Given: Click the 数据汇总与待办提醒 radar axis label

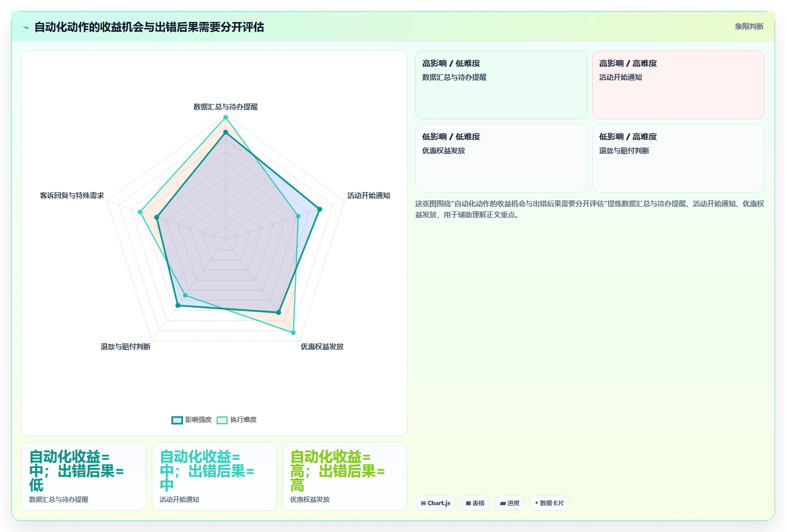Looking at the screenshot, I should 225,107.
